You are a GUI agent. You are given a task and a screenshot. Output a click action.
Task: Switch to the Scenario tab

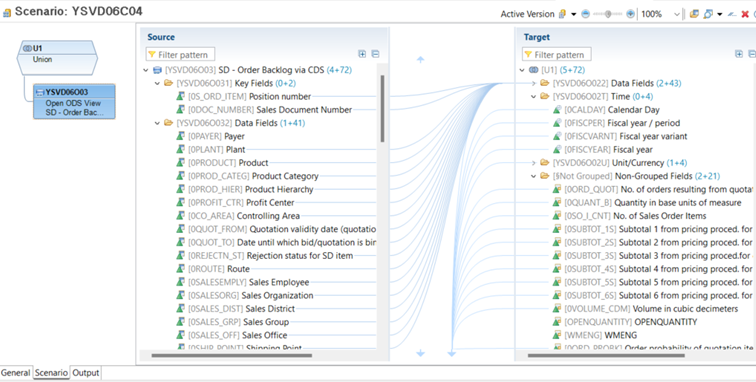pyautogui.click(x=51, y=373)
